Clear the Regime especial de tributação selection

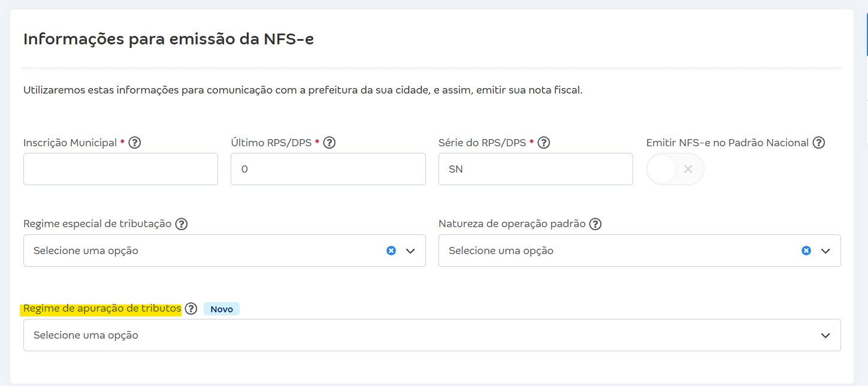click(391, 250)
